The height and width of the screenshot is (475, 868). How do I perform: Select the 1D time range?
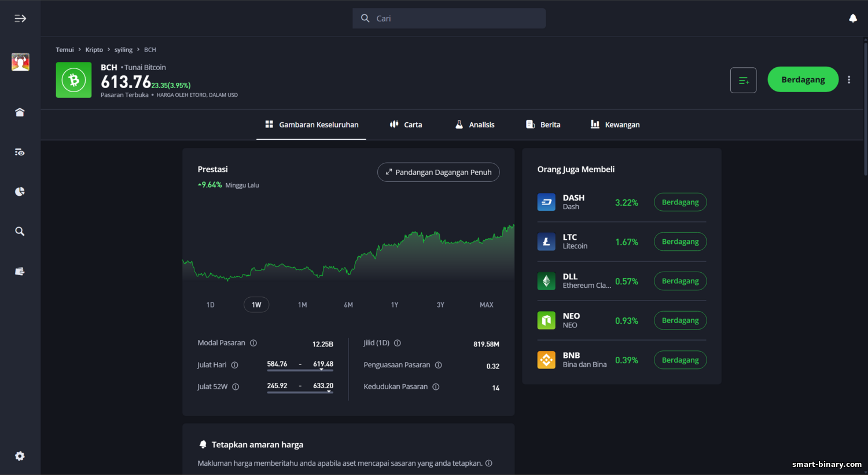point(210,305)
